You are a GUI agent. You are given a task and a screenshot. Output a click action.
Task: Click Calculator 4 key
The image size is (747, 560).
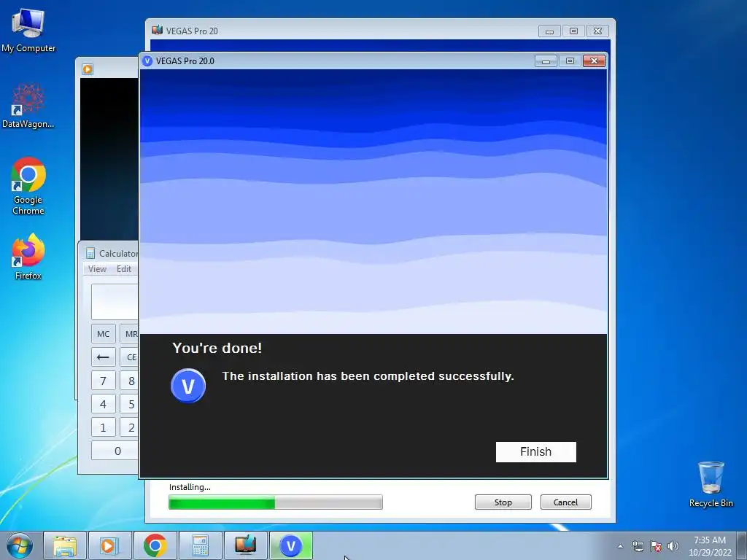(x=104, y=404)
